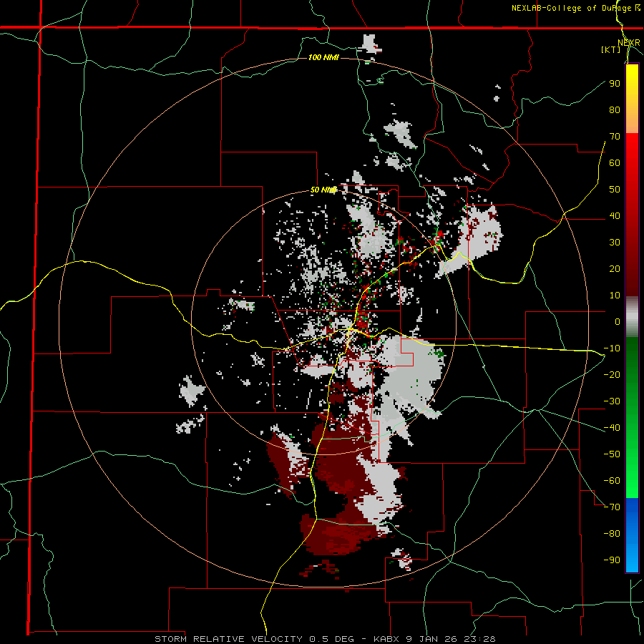Select the -60 knots scale label
644x644 pixels.
(612, 481)
